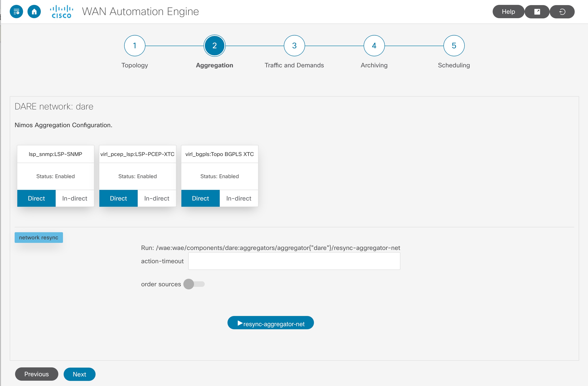Open the Aggregation step label
588x386 pixels.
pyautogui.click(x=214, y=65)
